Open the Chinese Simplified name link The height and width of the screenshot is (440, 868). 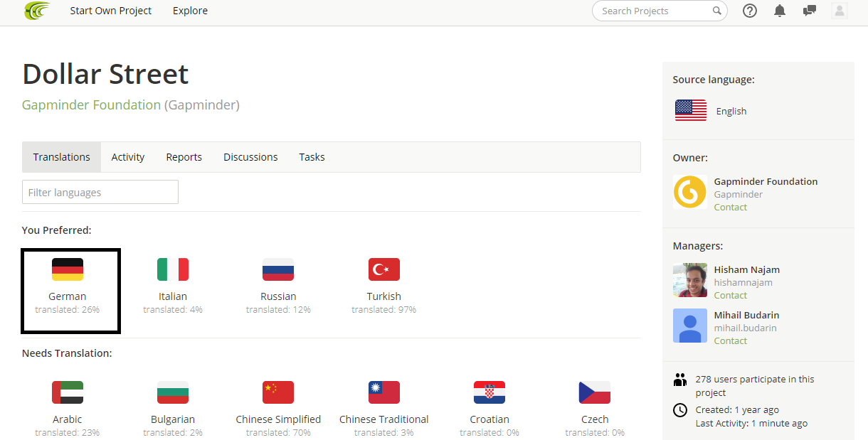click(x=278, y=419)
